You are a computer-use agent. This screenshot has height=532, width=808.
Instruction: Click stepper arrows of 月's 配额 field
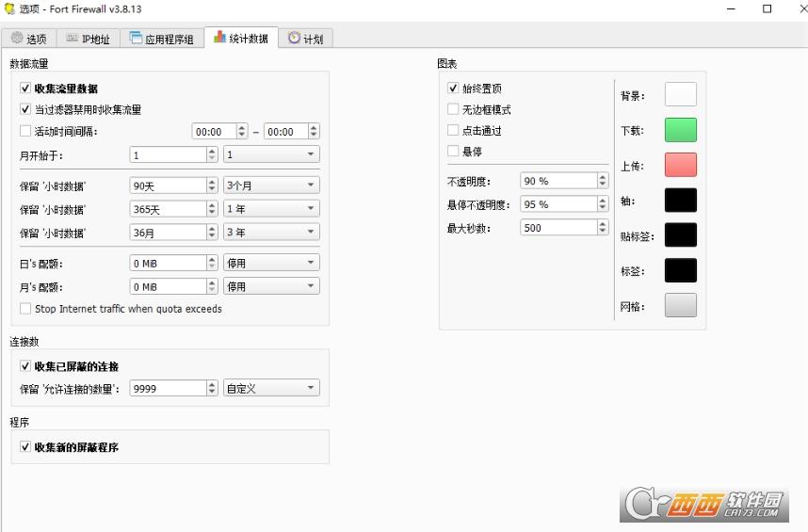pos(212,286)
